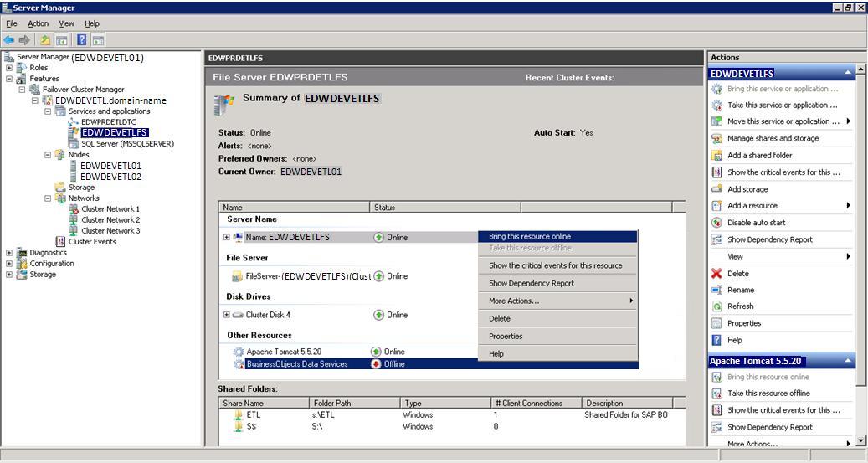The image size is (868, 463).
Task: Open the Action menu
Action: (x=39, y=23)
